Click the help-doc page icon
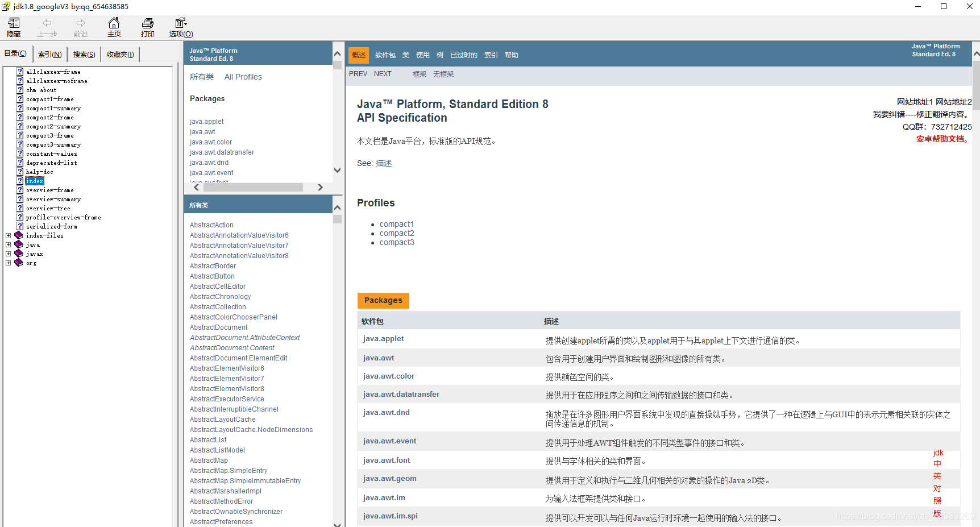The width and height of the screenshot is (980, 527). 20,172
